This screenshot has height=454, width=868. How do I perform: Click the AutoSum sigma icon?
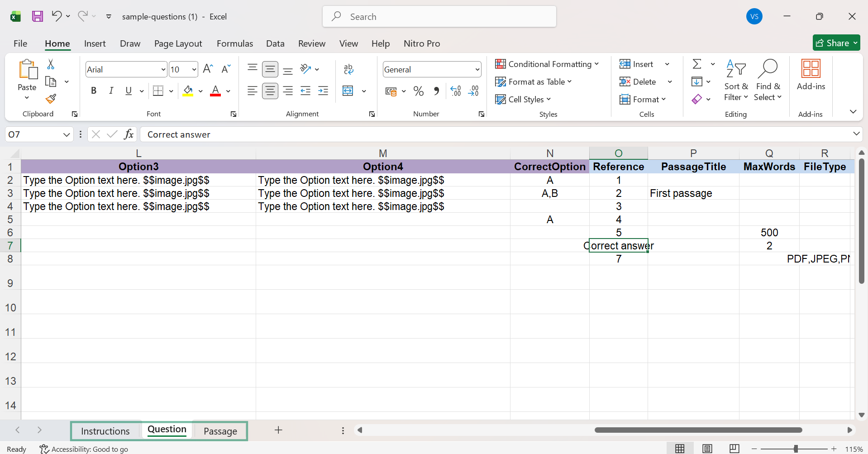coord(697,64)
